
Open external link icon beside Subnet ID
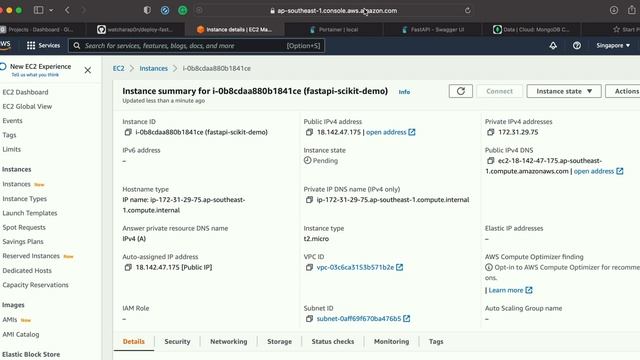click(x=407, y=319)
